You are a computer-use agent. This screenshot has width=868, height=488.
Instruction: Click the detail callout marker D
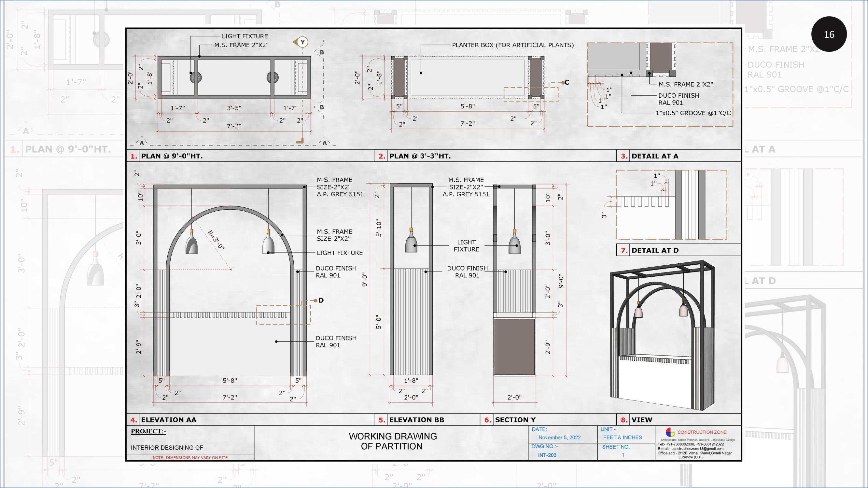tap(319, 300)
